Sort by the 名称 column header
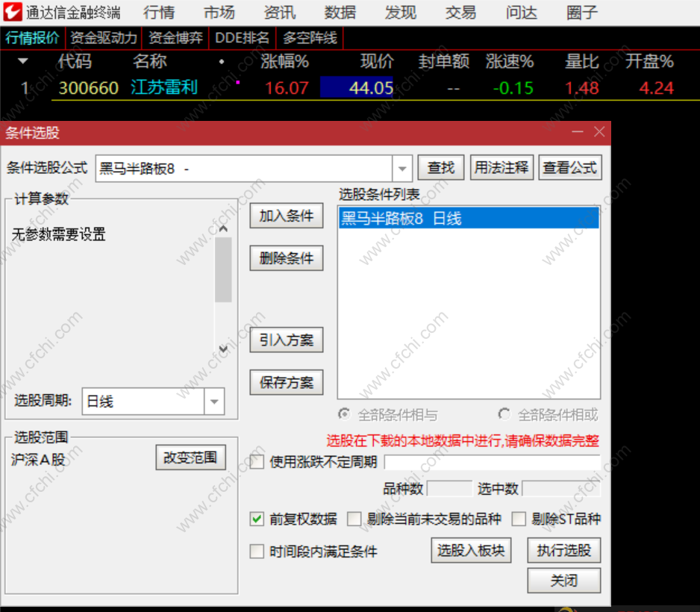This screenshot has height=612, width=700. [x=149, y=61]
